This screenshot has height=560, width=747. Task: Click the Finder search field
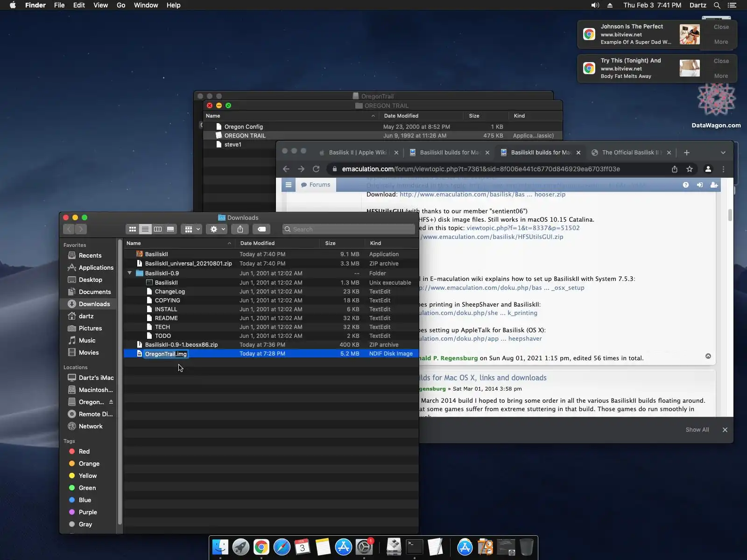348,229
